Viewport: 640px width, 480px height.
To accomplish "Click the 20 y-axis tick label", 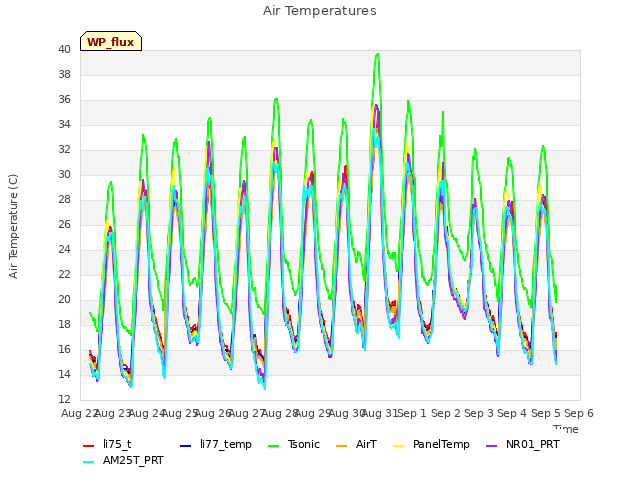I will coord(64,299).
